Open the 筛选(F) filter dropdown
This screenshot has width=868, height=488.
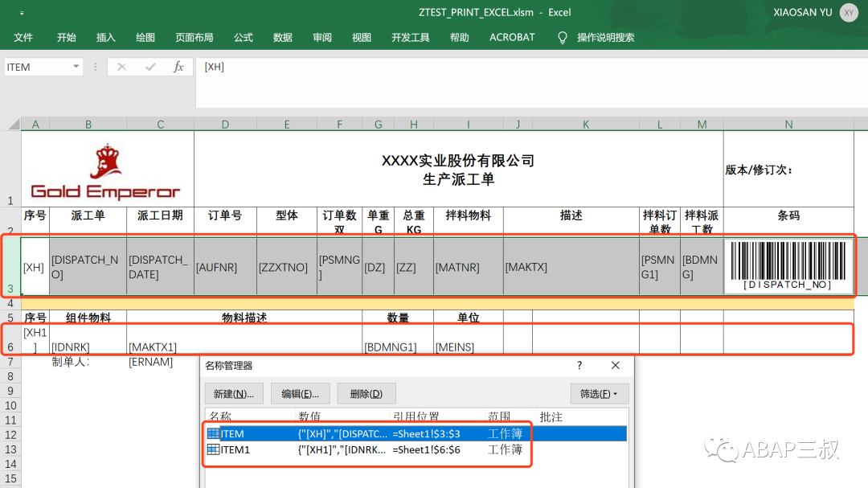coord(599,394)
